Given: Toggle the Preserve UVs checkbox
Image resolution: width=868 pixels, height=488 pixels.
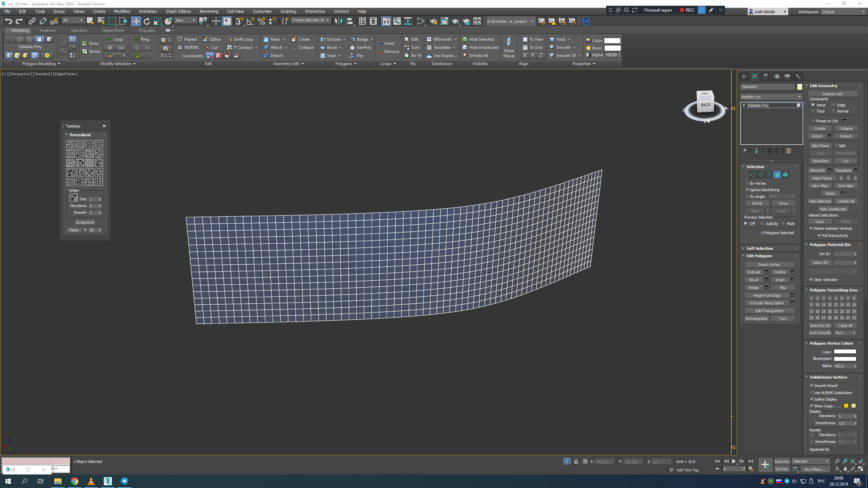Looking at the screenshot, I should point(813,121).
